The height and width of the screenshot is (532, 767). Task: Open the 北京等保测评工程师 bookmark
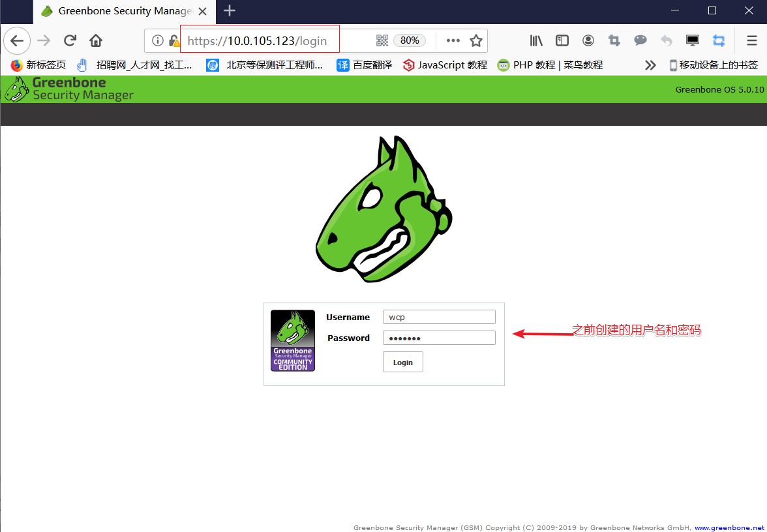tap(265, 65)
